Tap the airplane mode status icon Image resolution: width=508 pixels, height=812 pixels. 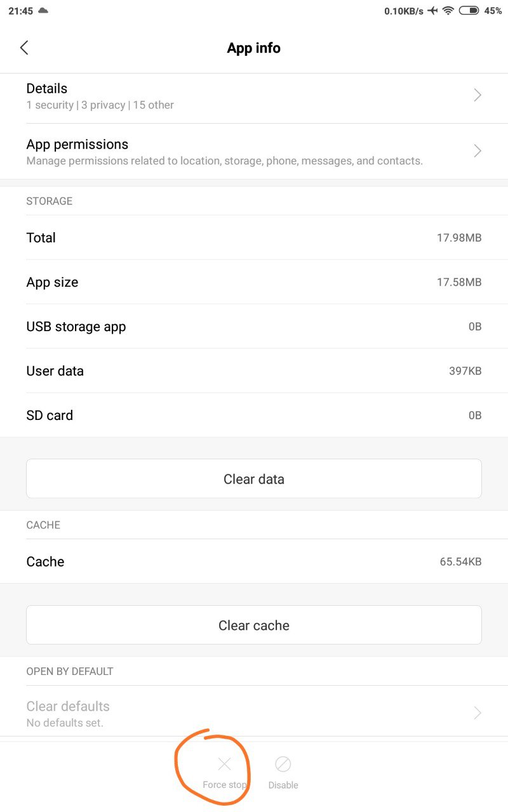(433, 11)
